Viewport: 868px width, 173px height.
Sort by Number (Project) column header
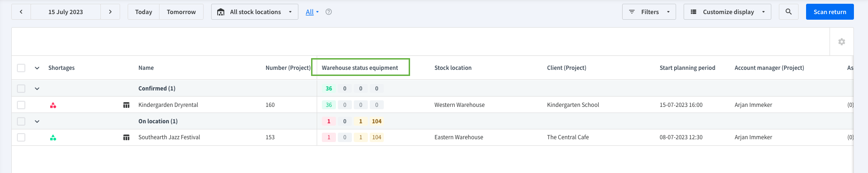[288, 68]
